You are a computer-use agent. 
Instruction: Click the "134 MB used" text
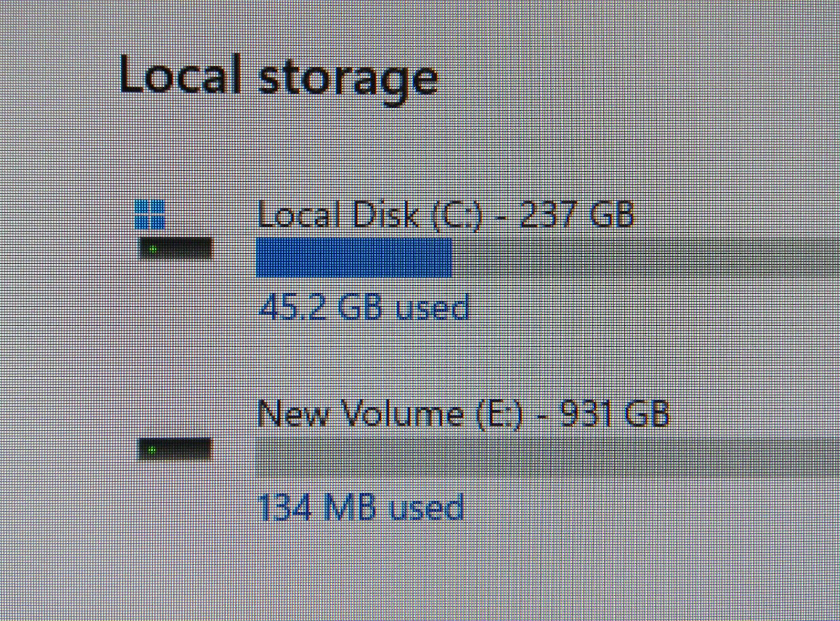[361, 508]
